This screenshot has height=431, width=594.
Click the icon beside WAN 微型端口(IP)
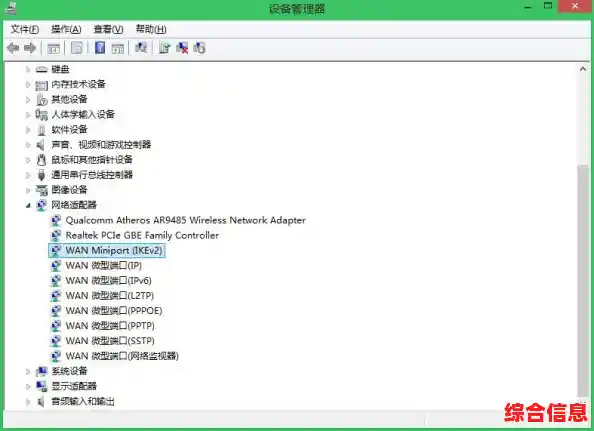click(x=56, y=265)
